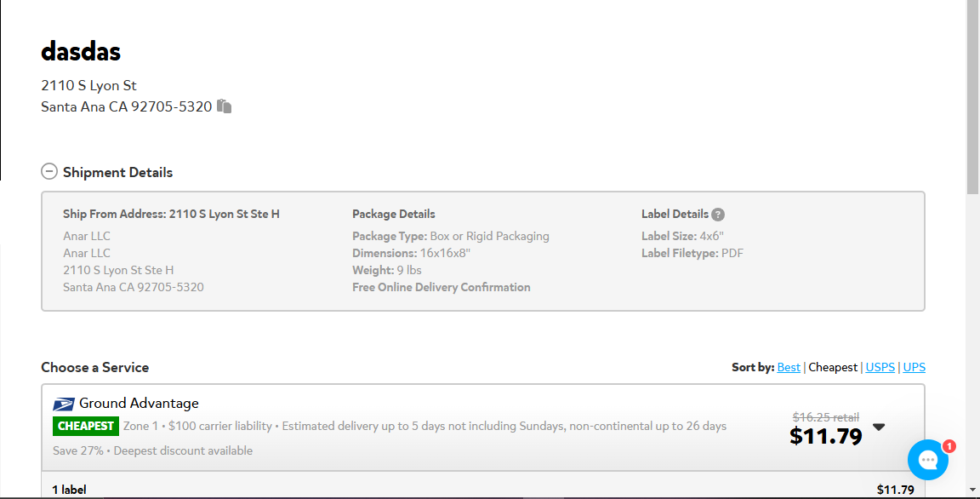
Task: Collapse Shipment Details with the minus icon
Action: pos(49,172)
